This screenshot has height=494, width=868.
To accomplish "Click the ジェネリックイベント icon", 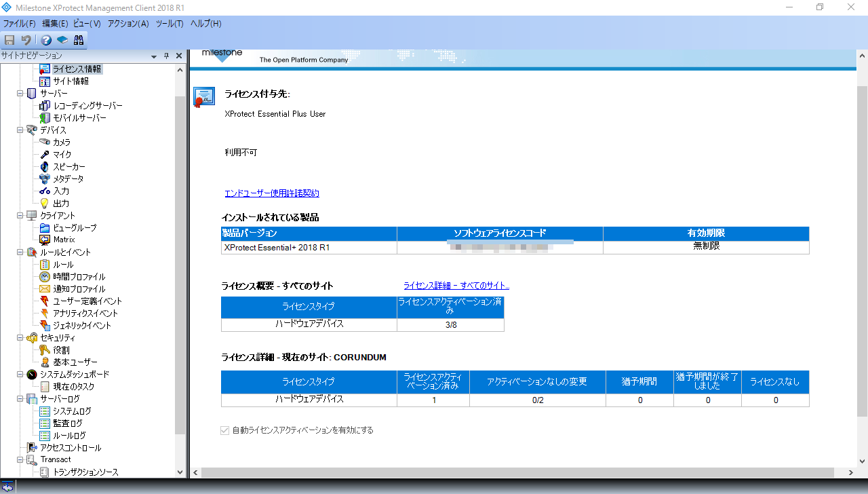I will click(x=45, y=326).
